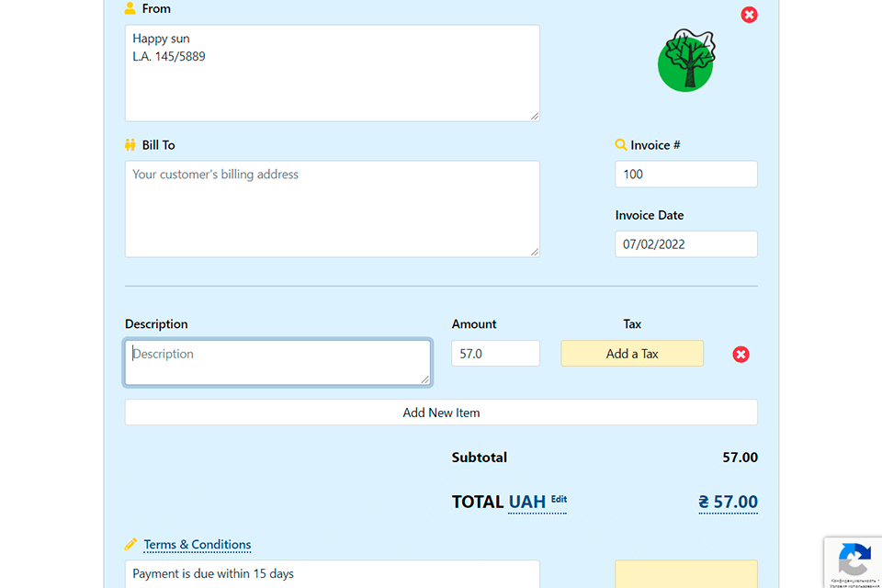Click the item Description text box
Image resolution: width=882 pixels, height=588 pixels.
coord(277,362)
